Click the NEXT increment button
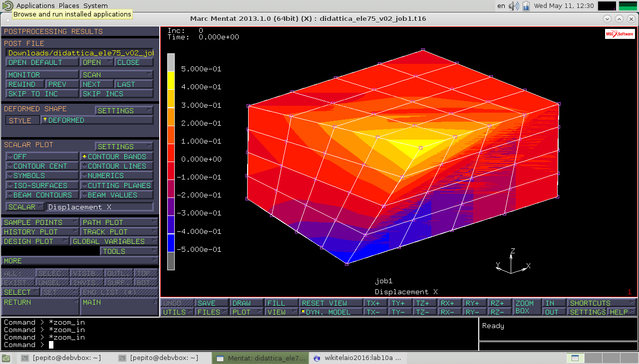Screen dimensions: 639x364 pos(96,84)
